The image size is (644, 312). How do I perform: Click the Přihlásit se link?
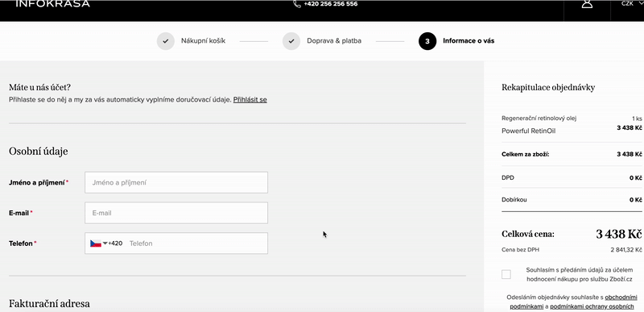click(250, 99)
